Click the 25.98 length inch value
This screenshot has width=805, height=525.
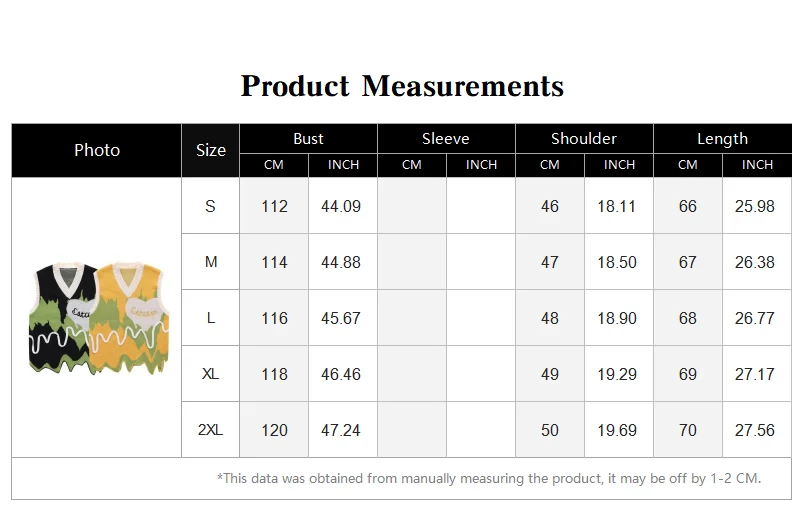(x=754, y=206)
